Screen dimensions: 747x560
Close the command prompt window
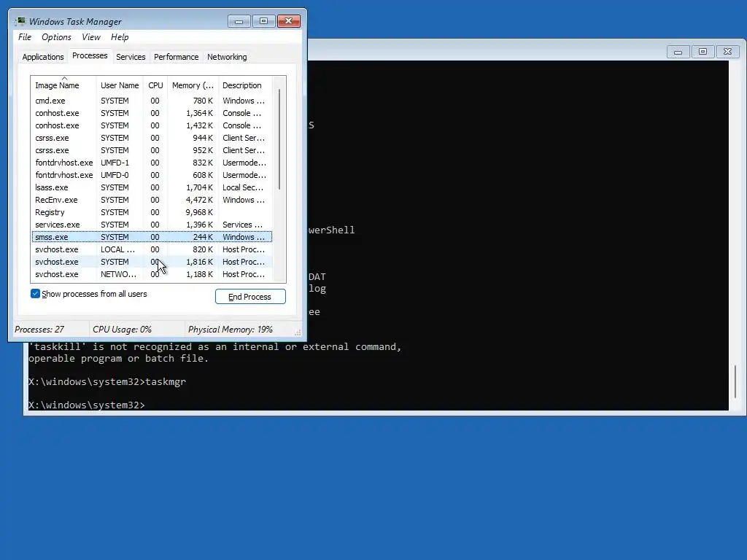pos(727,52)
